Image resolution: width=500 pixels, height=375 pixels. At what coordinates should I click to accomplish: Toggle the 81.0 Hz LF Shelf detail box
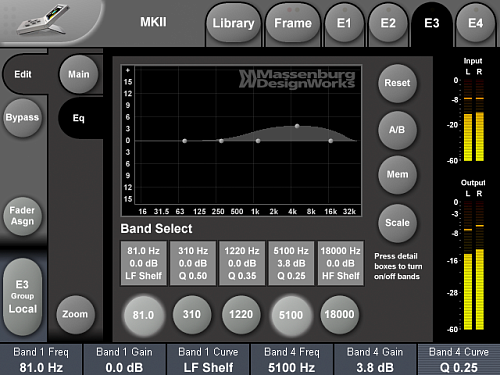pos(144,263)
